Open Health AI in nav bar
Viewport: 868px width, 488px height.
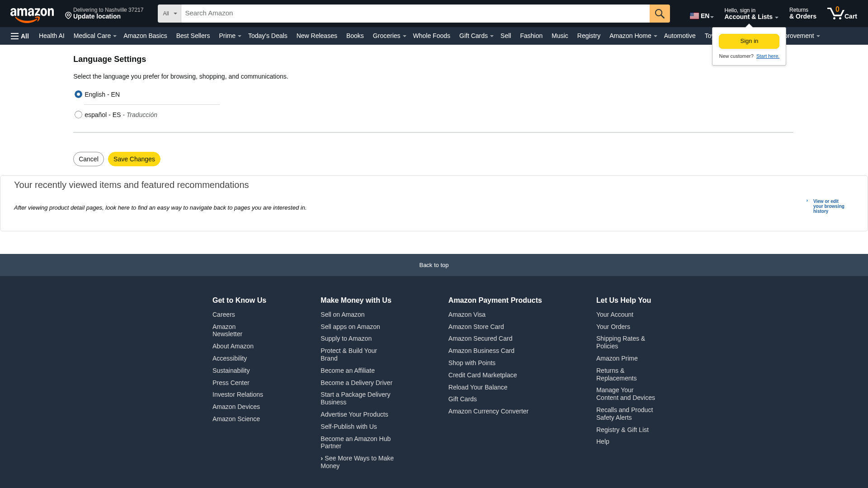pos(52,36)
